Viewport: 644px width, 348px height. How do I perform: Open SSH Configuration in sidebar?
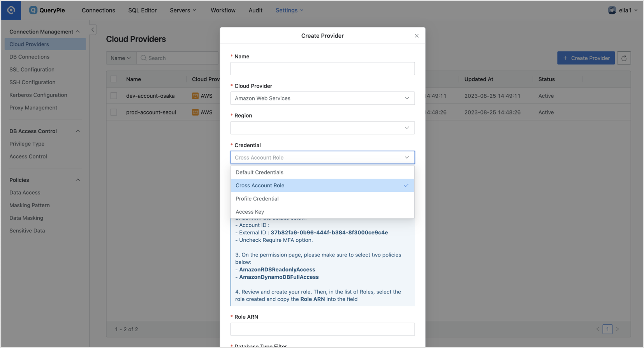point(32,82)
